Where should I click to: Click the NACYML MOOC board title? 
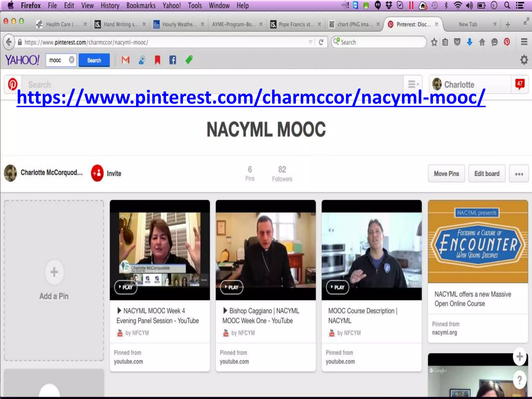point(266,129)
